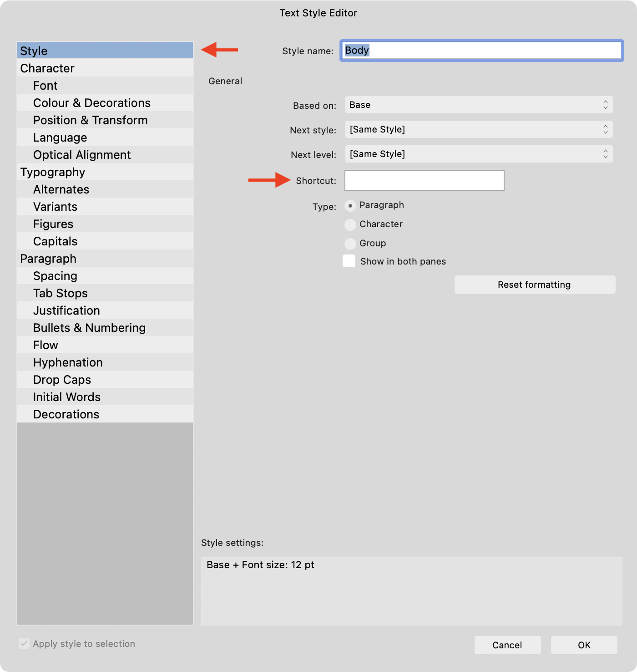Screen dimensions: 637x672
Task: Open the Next level dropdown
Action: pyautogui.click(x=478, y=154)
